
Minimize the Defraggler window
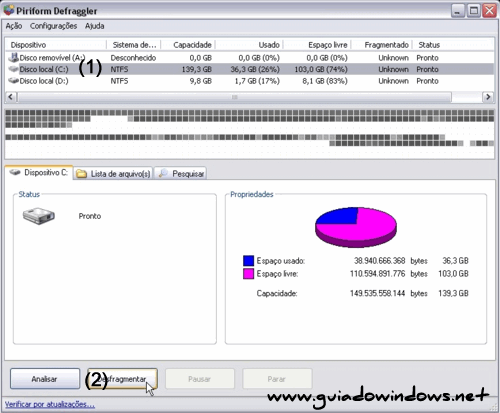458,11
